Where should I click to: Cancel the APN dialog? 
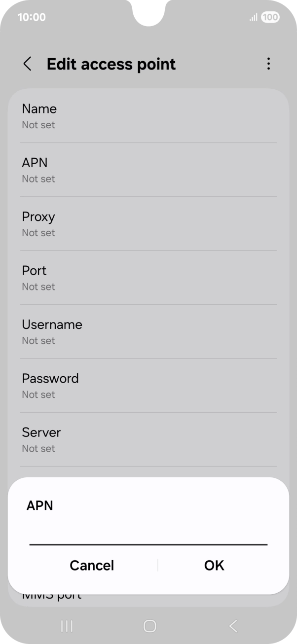92,565
